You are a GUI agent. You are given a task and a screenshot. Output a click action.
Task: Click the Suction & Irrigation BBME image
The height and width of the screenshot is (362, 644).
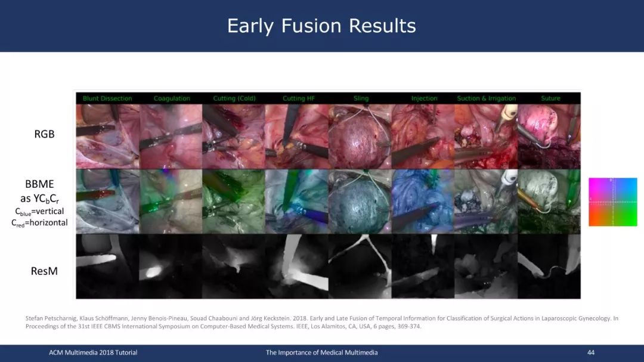click(x=487, y=202)
